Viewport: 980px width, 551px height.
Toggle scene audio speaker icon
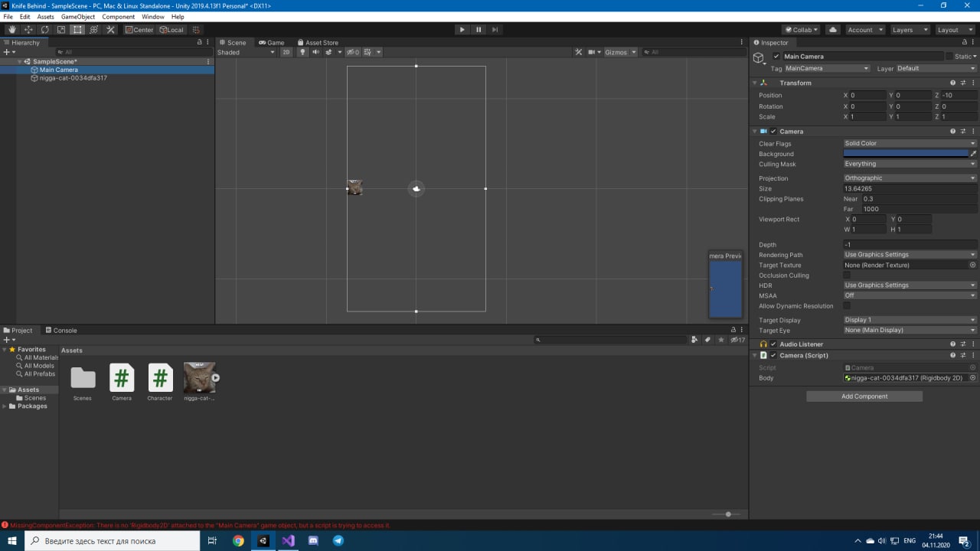coord(315,52)
